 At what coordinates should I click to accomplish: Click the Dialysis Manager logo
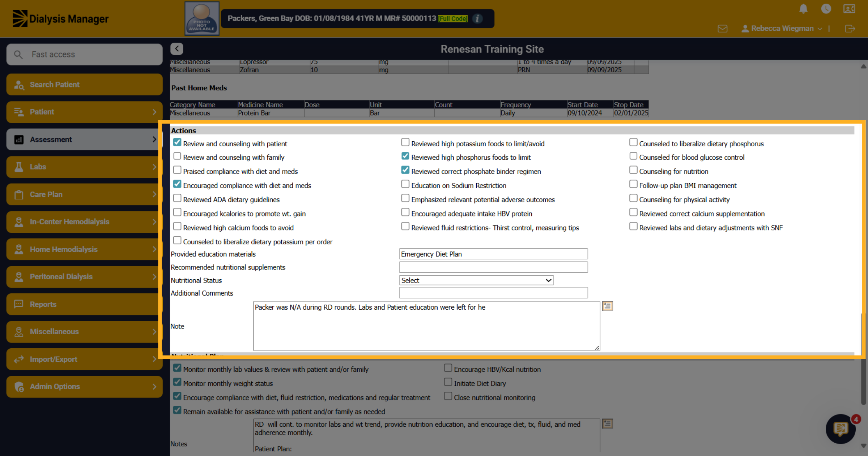coord(60,18)
